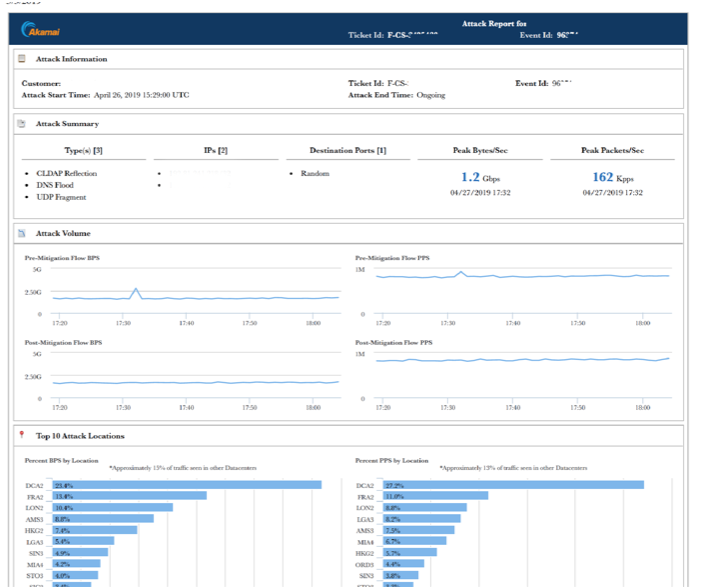Click the CLDAP Reflection attack type
This screenshot has height=587, width=704.
[x=66, y=173]
